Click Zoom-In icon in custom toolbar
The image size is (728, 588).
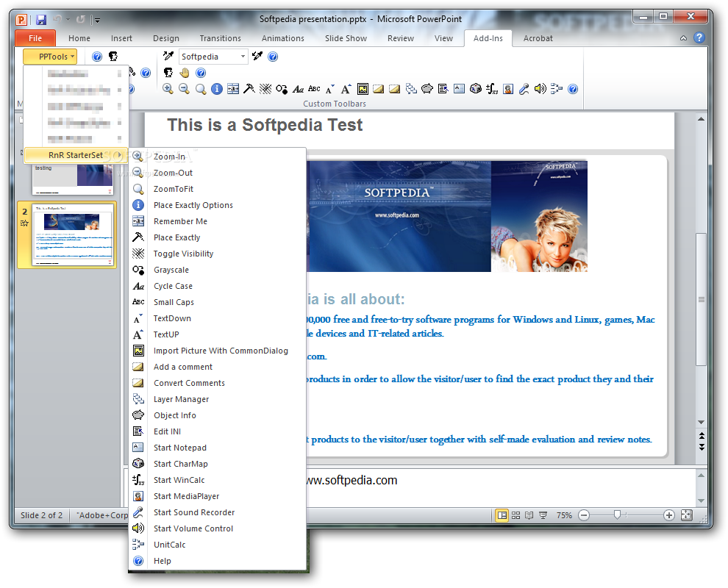click(x=168, y=89)
